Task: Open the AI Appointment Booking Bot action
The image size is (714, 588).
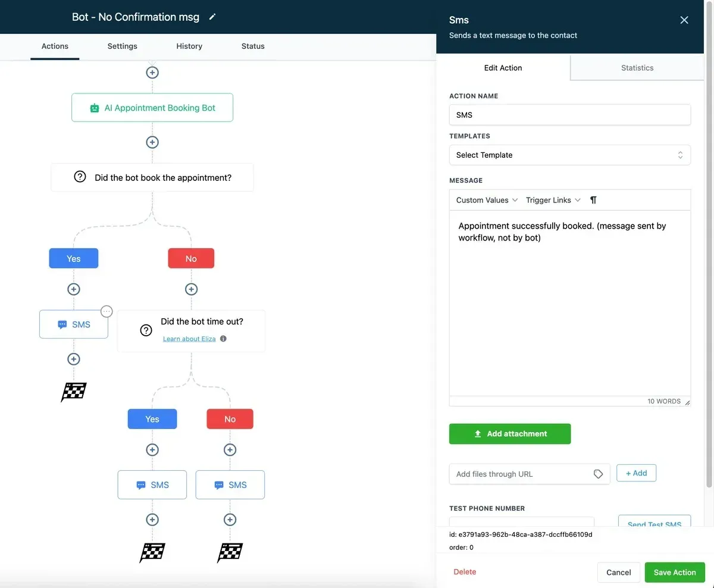Action: click(x=152, y=108)
